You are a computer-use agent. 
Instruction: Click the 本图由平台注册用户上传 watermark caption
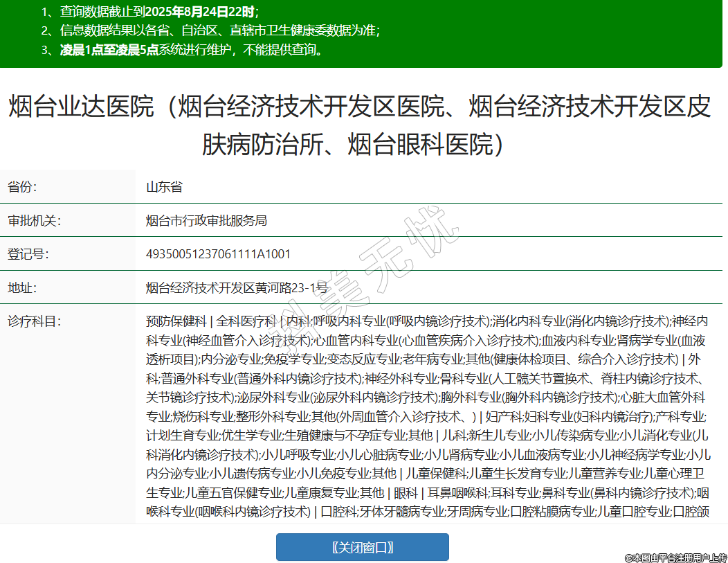pyautogui.click(x=675, y=557)
